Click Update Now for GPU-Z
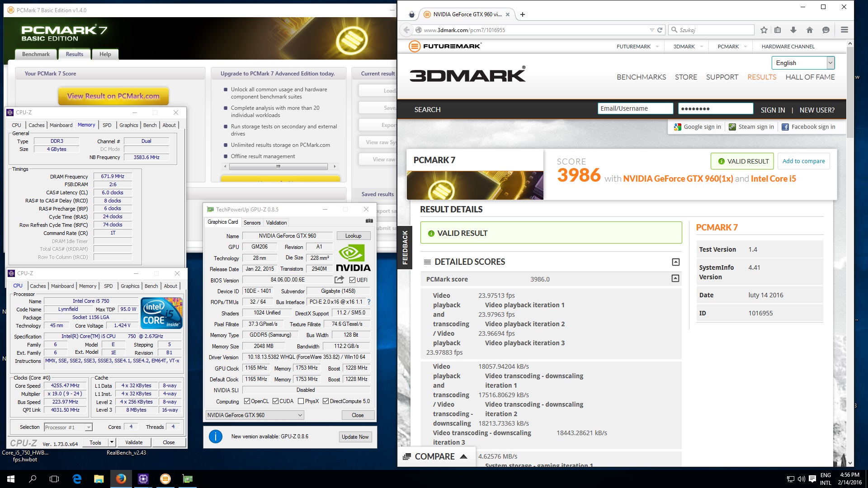The width and height of the screenshot is (868, 488). pyautogui.click(x=355, y=437)
